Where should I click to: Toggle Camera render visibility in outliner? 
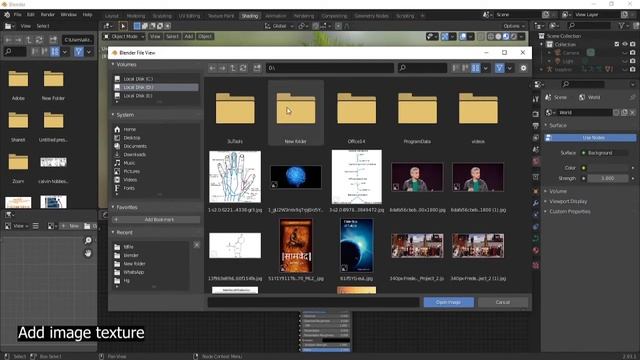[633, 53]
